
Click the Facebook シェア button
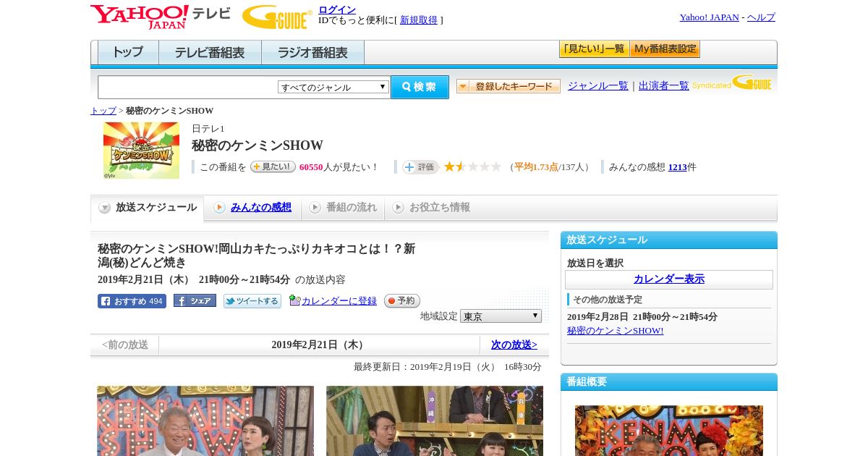[195, 301]
